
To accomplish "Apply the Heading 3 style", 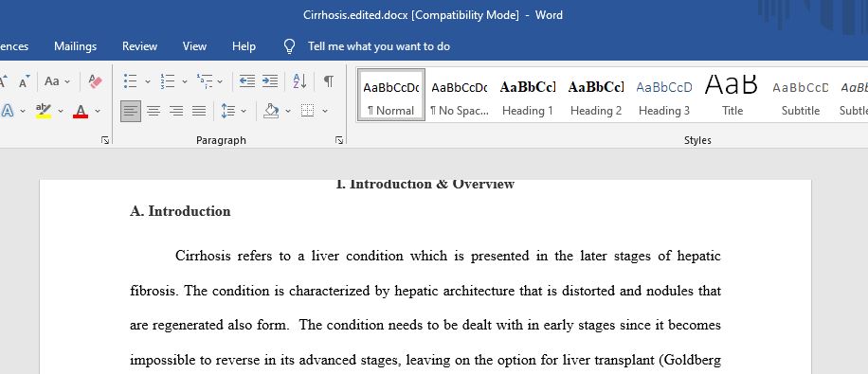I will (x=664, y=95).
